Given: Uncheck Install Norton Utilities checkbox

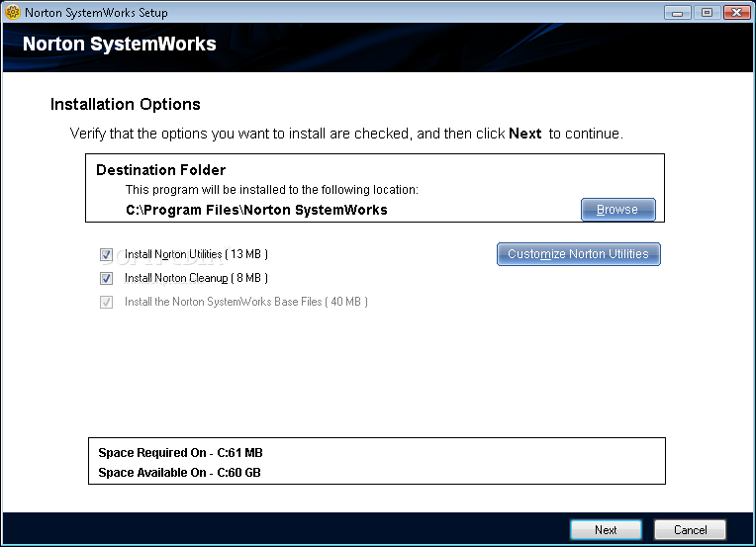Looking at the screenshot, I should (x=106, y=254).
